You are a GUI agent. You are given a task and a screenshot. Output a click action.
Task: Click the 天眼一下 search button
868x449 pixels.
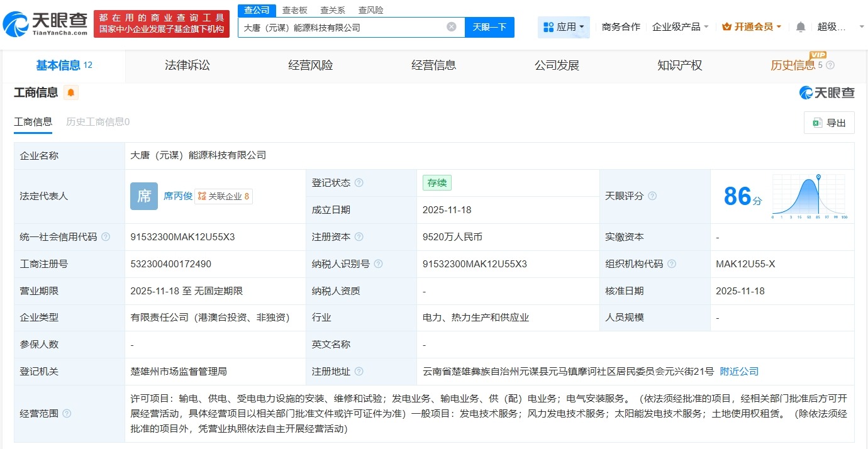pos(490,26)
